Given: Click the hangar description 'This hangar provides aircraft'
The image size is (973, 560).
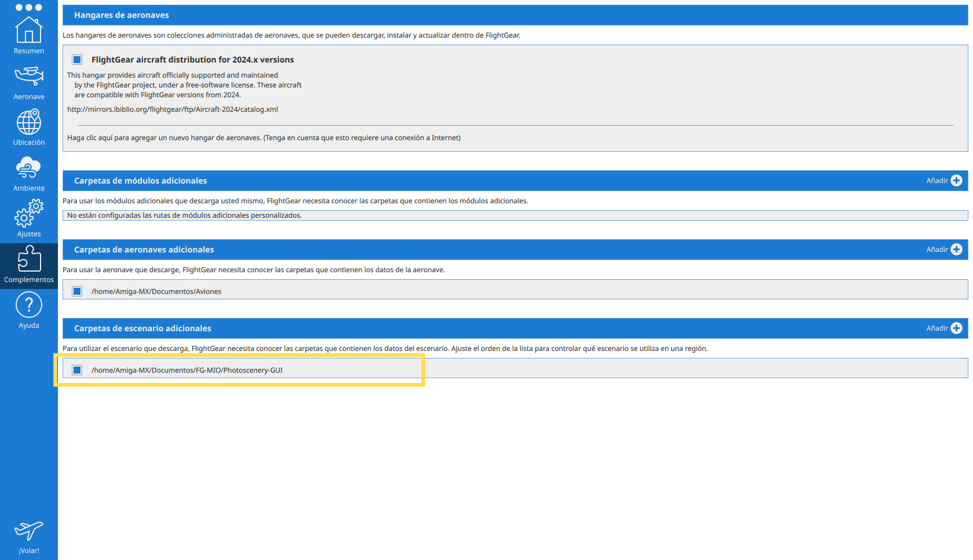Looking at the screenshot, I should (x=184, y=85).
